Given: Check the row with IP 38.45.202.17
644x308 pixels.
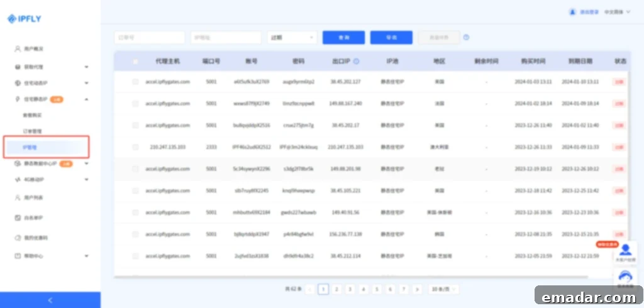Looking at the screenshot, I should click(x=135, y=125).
